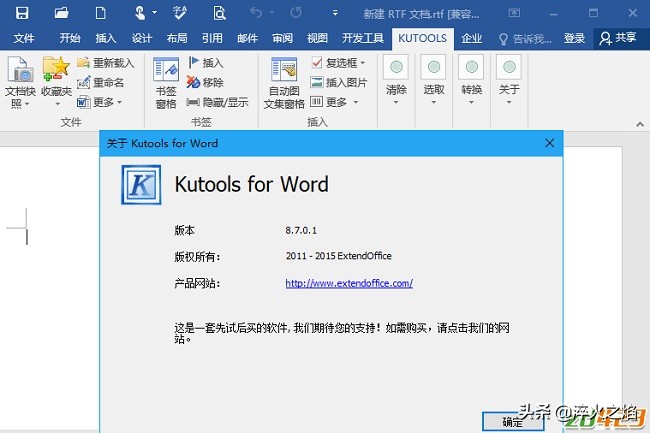Click the Undo arrow icon
This screenshot has width=650, height=433.
tap(256, 13)
